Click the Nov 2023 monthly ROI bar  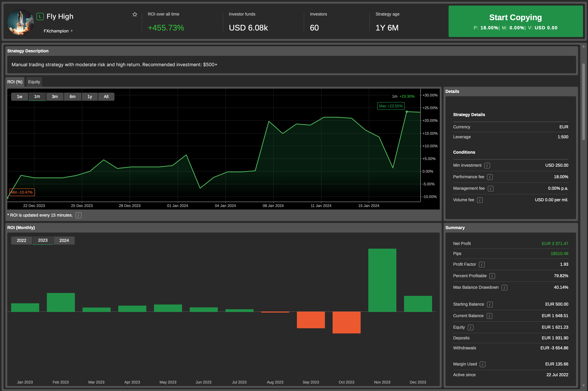[382, 280]
